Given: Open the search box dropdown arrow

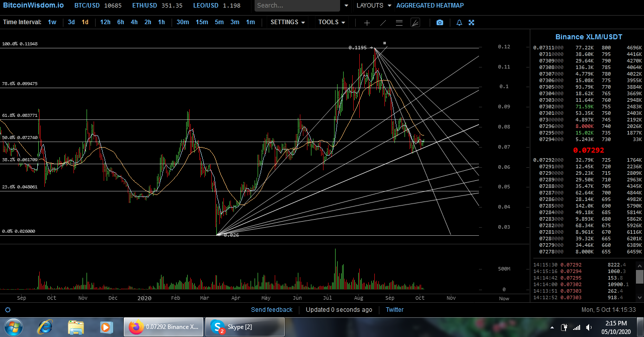Looking at the screenshot, I should (x=346, y=6).
